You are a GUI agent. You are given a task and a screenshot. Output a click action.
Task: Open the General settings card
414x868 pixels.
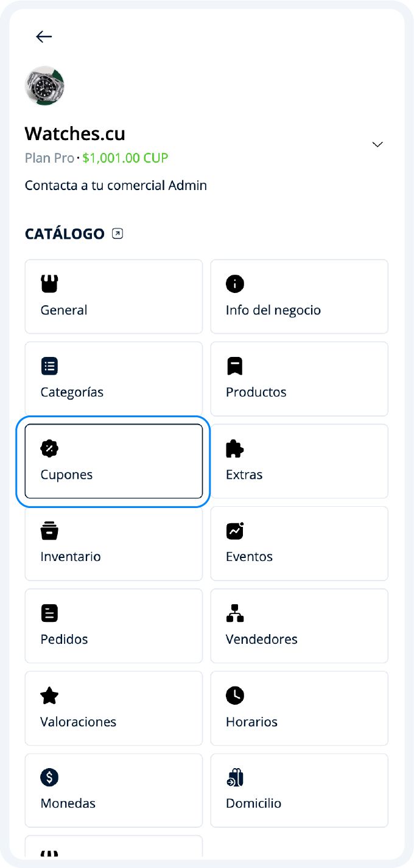[x=113, y=297]
